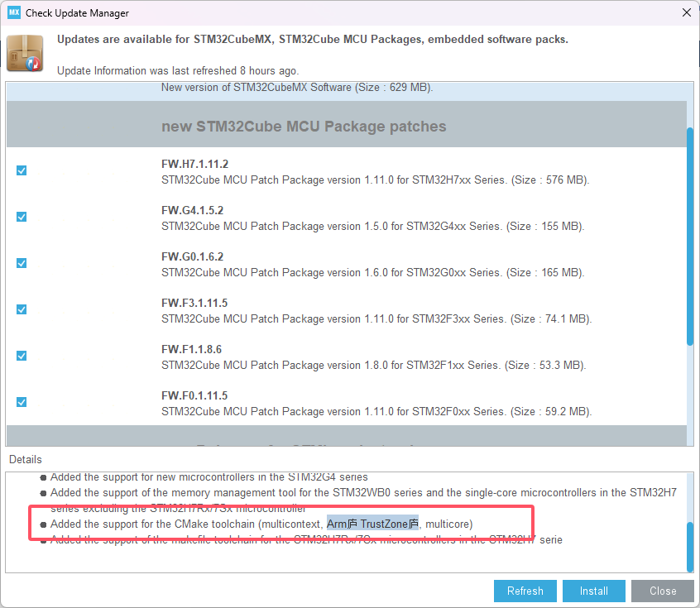
Task: Select the FW.F0.1.11.5 package title
Action: click(x=194, y=396)
